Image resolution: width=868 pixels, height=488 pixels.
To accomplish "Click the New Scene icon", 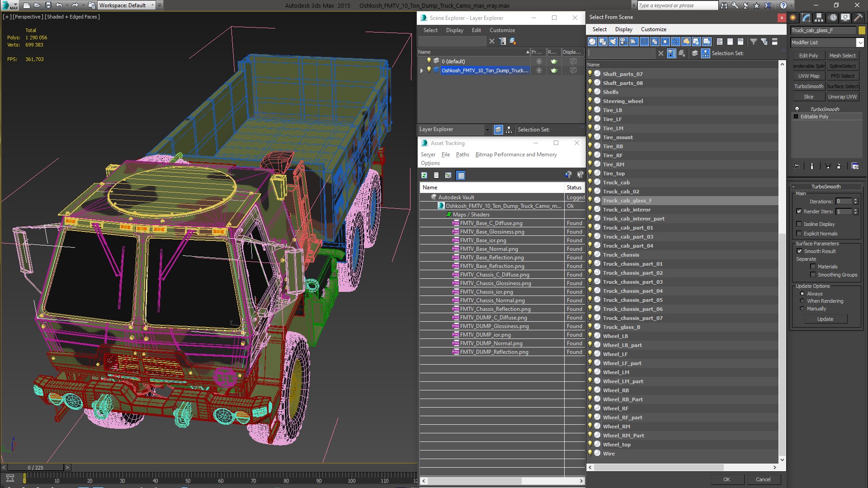I will point(27,5).
